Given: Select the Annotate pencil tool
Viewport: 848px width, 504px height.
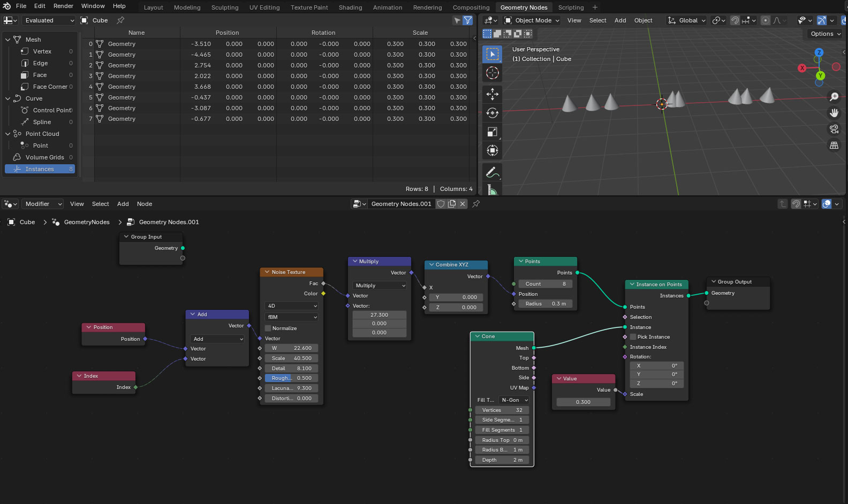Looking at the screenshot, I should click(x=492, y=172).
